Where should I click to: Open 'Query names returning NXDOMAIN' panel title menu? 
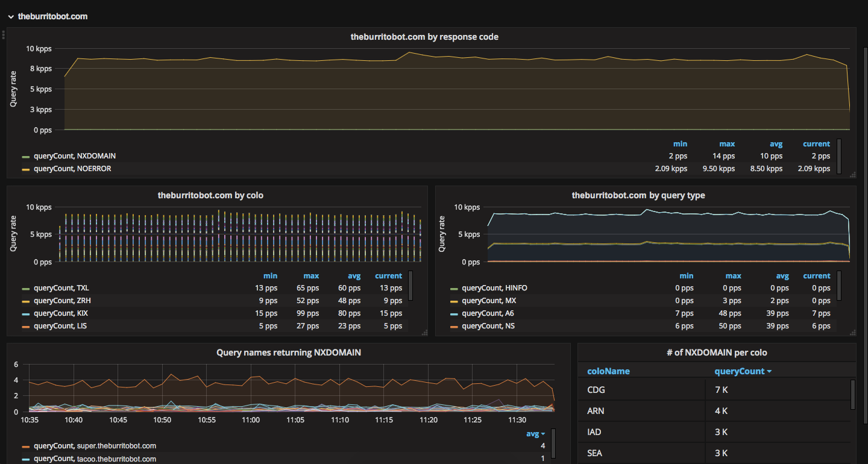click(288, 353)
